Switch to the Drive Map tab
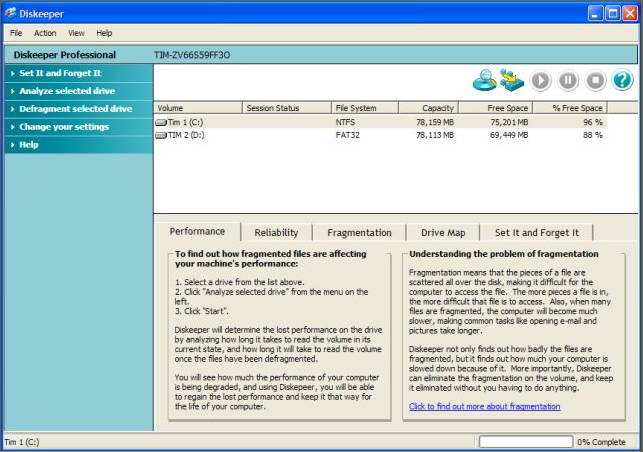The width and height of the screenshot is (643, 452). pyautogui.click(x=443, y=233)
